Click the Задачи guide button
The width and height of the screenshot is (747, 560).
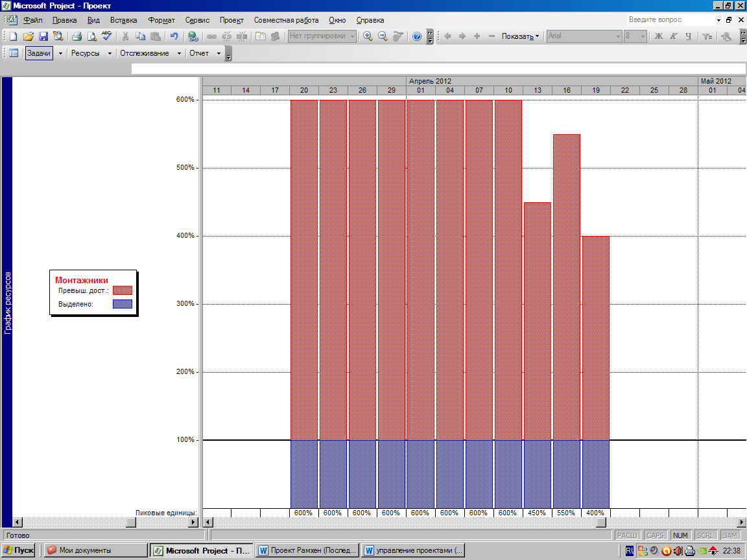tap(39, 53)
